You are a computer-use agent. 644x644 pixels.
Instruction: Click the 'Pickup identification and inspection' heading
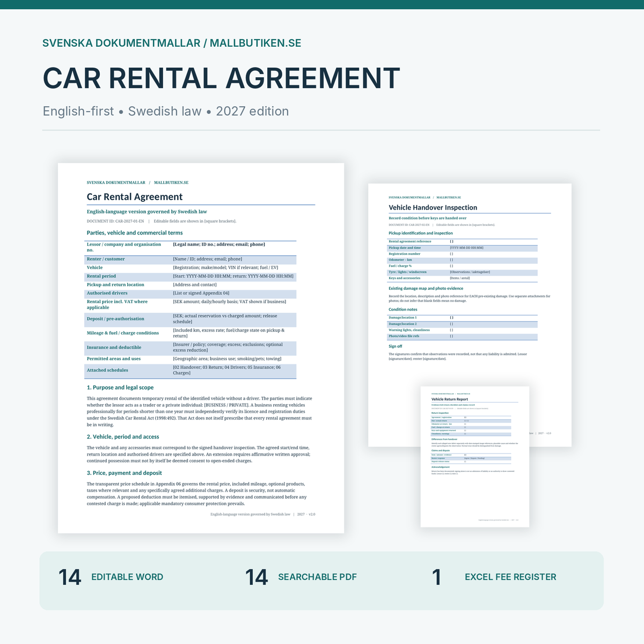pos(421,233)
